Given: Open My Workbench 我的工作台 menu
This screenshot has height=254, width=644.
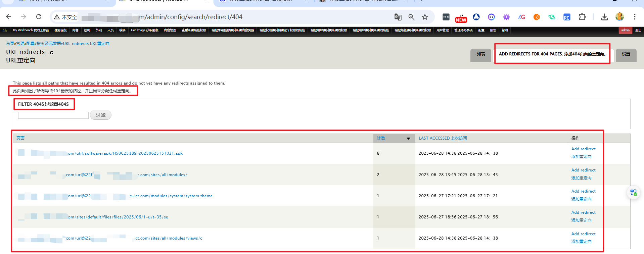Looking at the screenshot, I should [31, 30].
